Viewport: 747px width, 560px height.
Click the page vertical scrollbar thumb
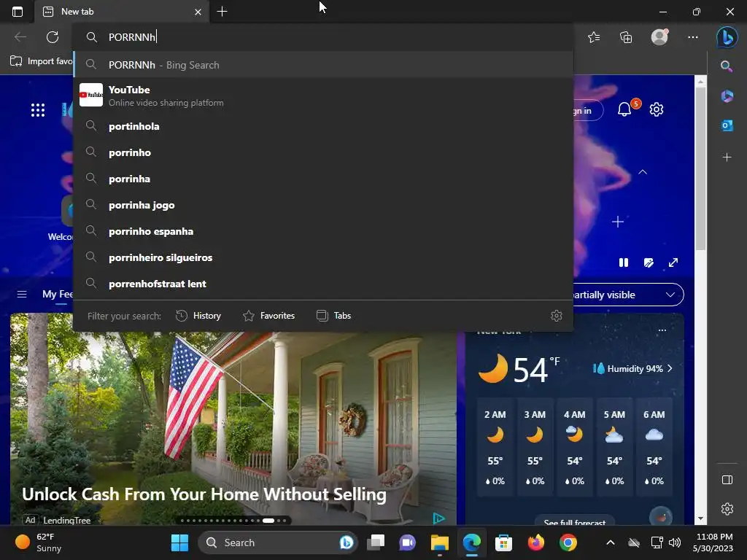pyautogui.click(x=700, y=169)
